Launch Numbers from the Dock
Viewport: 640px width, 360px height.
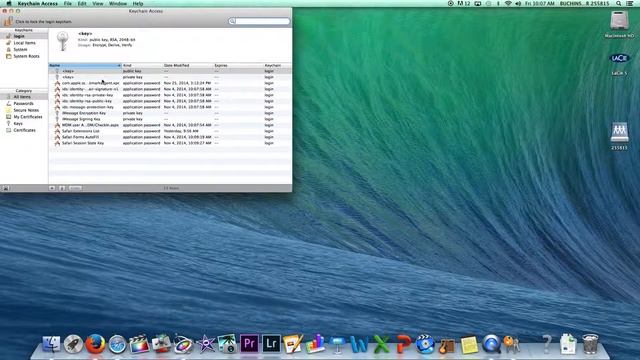[x=315, y=344]
